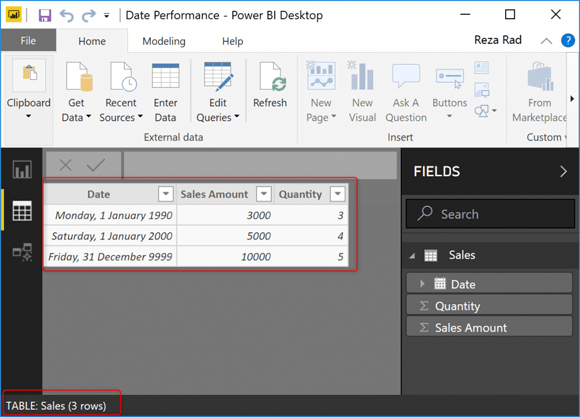Open Recent Sources dropdown arrow
Viewport: 580px width, 417px height.
[140, 117]
